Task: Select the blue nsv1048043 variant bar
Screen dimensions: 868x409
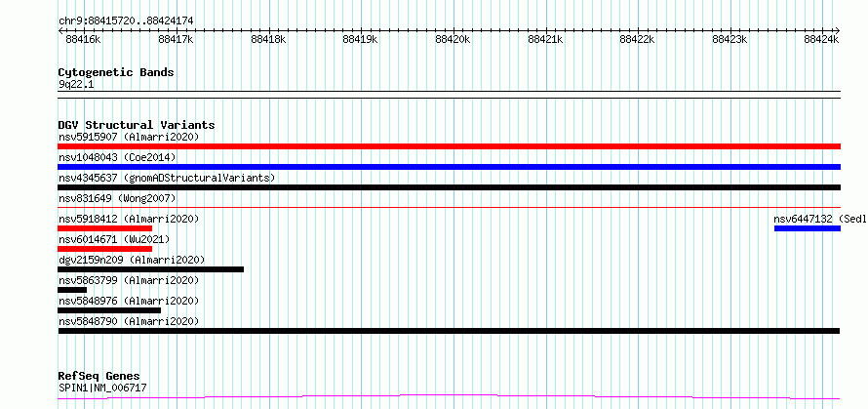Action: coord(449,167)
